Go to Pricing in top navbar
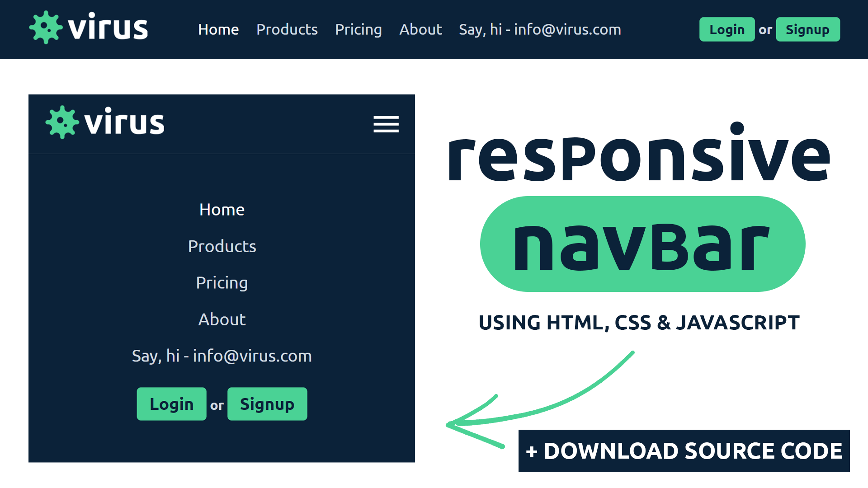This screenshot has width=868, height=488. coord(358,30)
